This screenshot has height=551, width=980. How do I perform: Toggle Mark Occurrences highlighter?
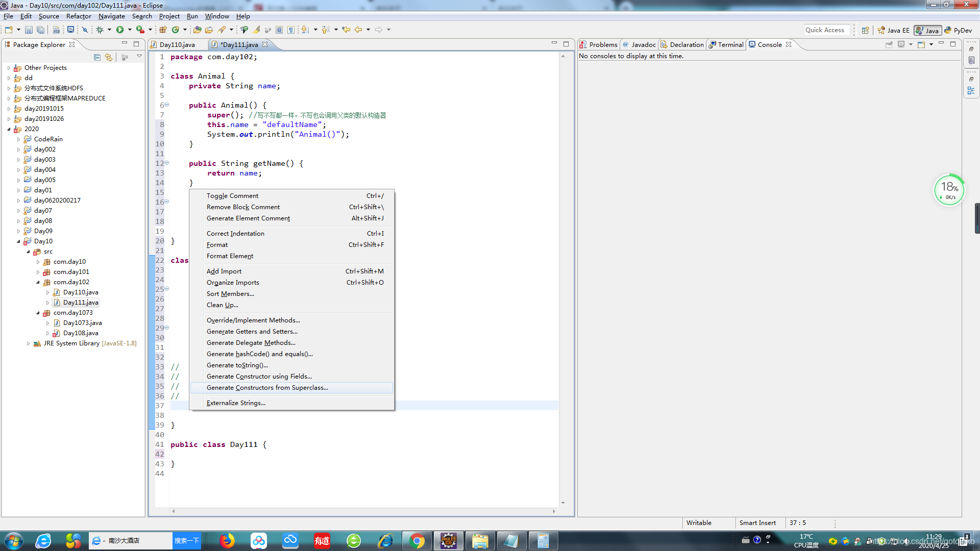pyautogui.click(x=256, y=30)
